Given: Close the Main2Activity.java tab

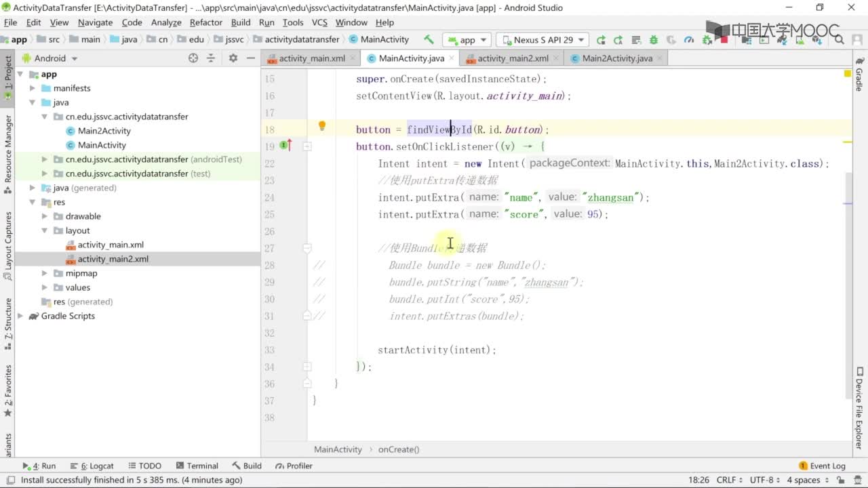Looking at the screenshot, I should point(660,58).
